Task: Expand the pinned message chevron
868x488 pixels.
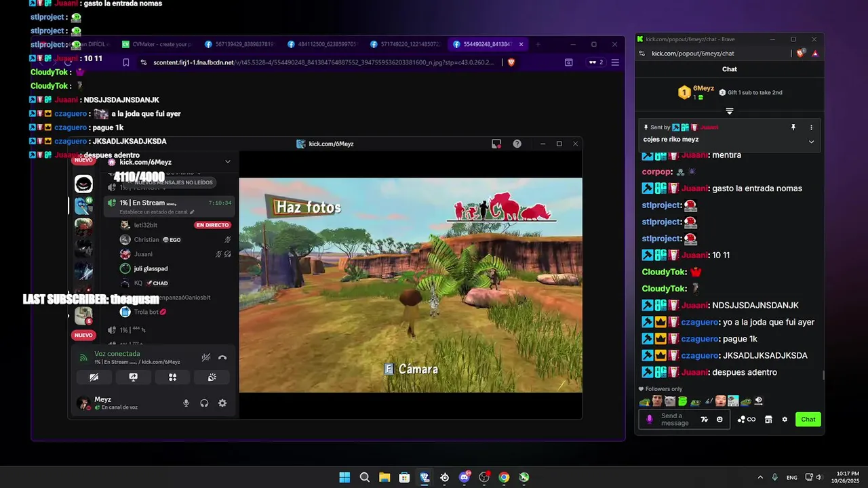Action: pos(811,142)
